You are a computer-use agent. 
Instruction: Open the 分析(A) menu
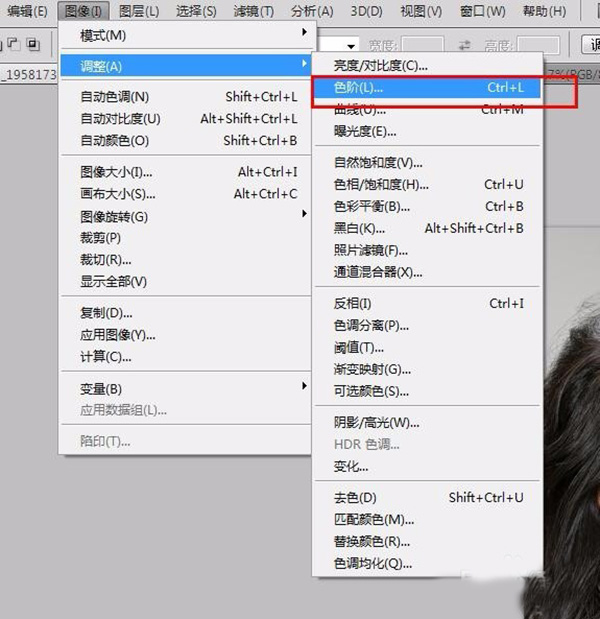(x=312, y=11)
